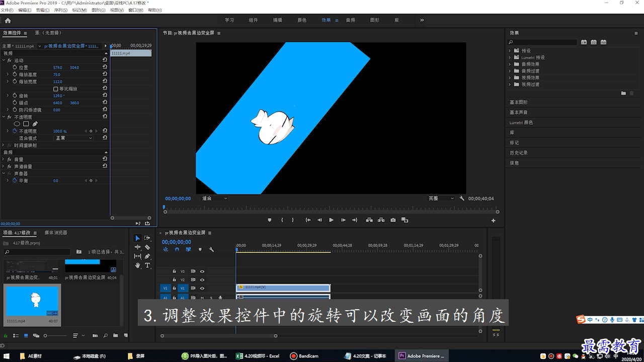644x362 pixels.
Task: Open the 帮助 menu
Action: (x=154, y=10)
